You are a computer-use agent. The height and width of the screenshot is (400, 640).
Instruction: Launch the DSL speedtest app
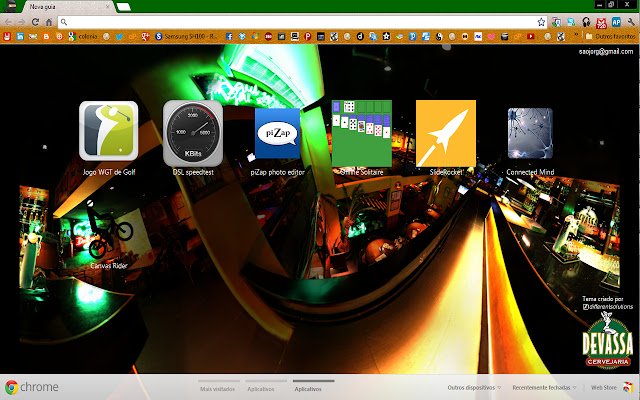[193, 133]
